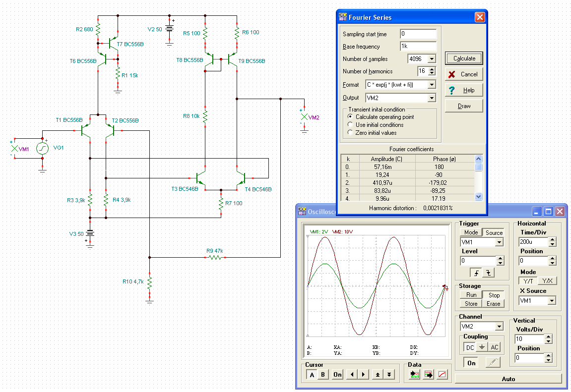The width and height of the screenshot is (571, 392).
Task: Increase the vertical Position value
Action: (x=548, y=356)
